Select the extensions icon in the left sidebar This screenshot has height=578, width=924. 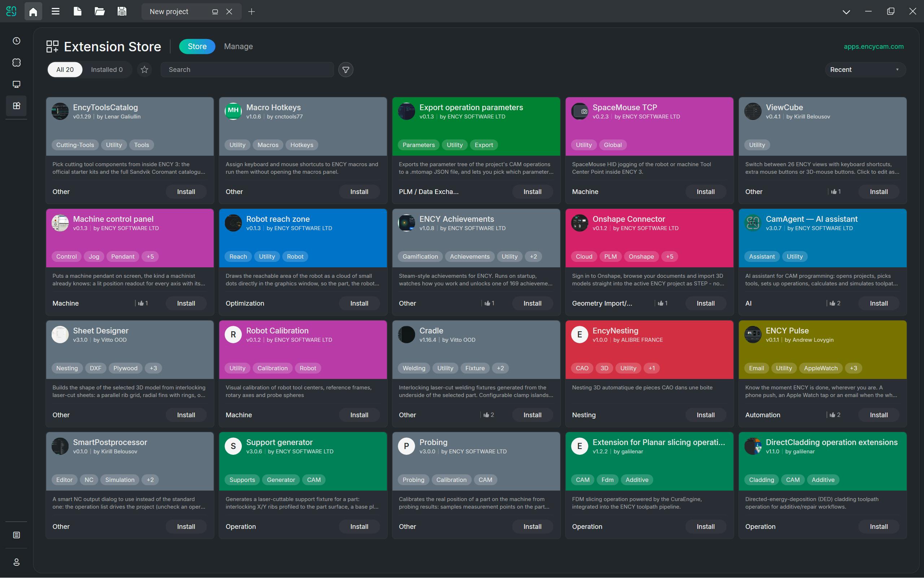(16, 106)
